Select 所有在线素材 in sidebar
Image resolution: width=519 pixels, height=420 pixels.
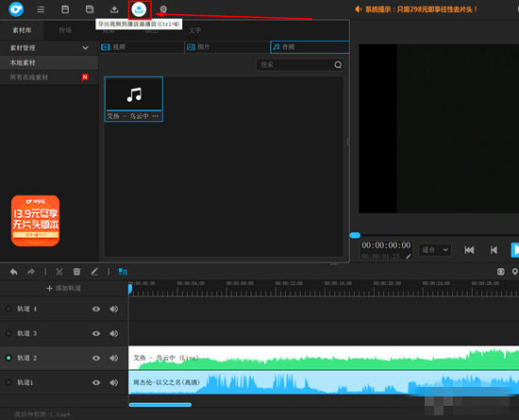[x=49, y=77]
